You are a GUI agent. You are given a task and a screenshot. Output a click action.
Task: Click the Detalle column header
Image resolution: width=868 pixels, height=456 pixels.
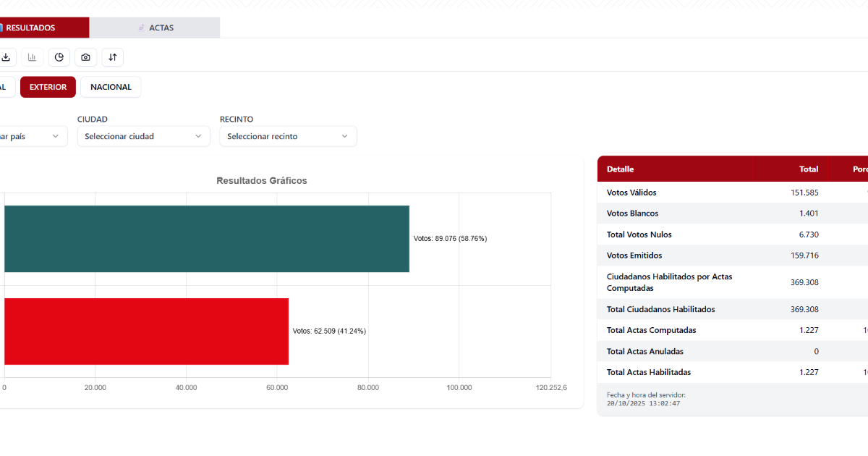pos(620,169)
